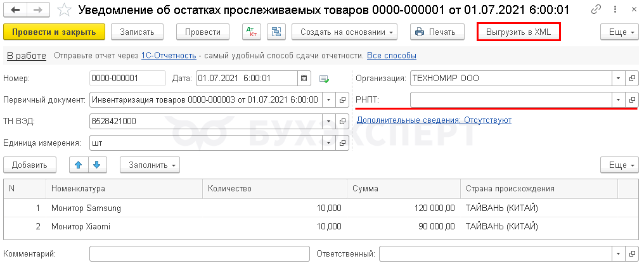Open the calendar picker for Дата
Screen dimensions: 644x268
[304, 78]
